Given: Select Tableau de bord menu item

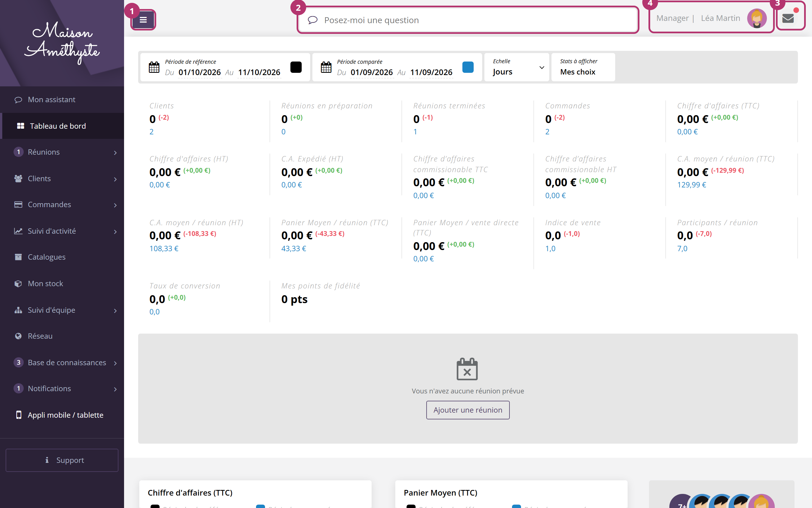Looking at the screenshot, I should pos(62,126).
